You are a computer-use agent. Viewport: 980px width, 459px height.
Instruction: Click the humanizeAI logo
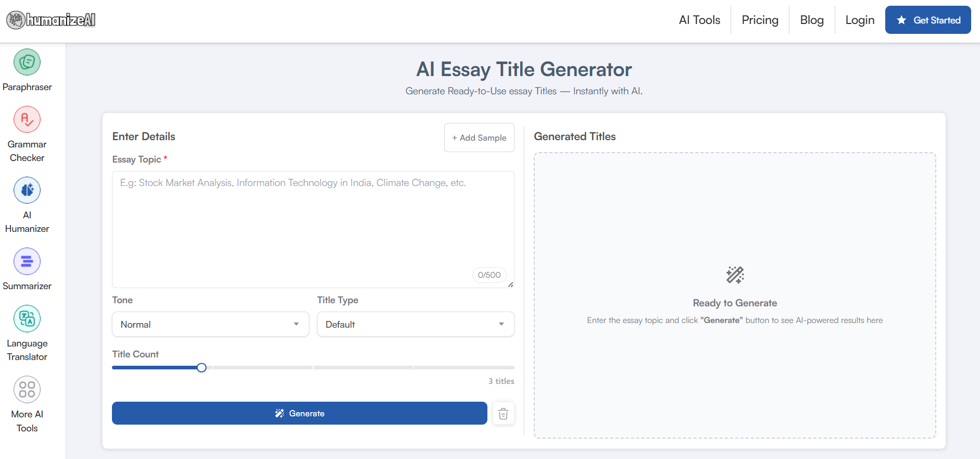click(51, 20)
